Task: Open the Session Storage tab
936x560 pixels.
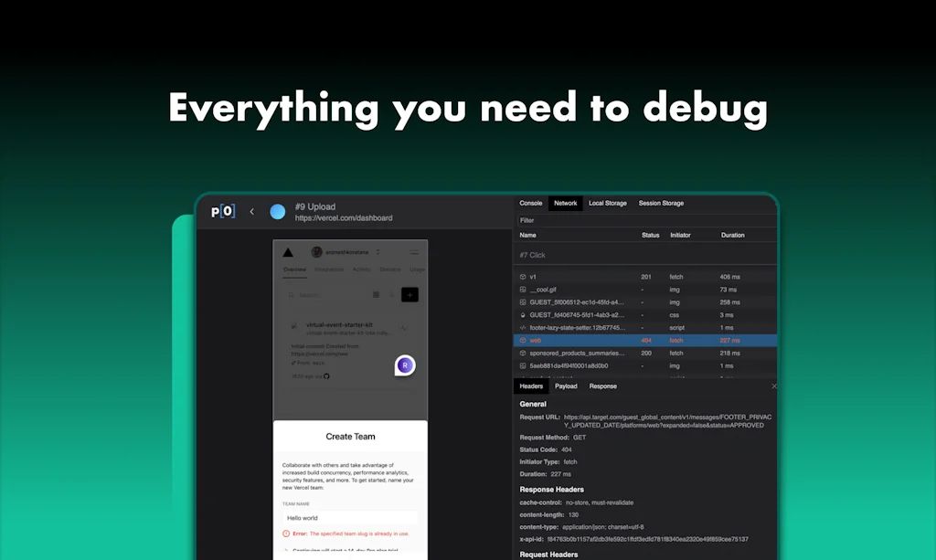Action: click(661, 203)
